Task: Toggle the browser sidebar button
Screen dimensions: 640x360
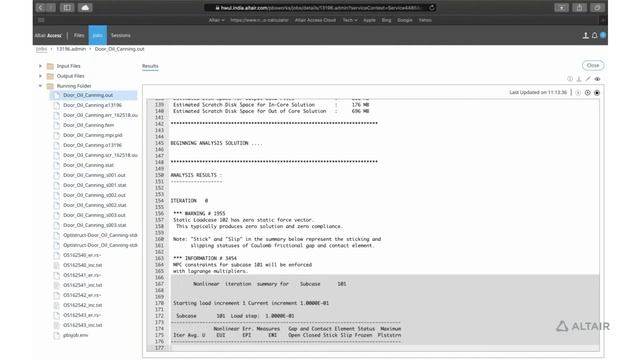Action: click(x=67, y=7)
